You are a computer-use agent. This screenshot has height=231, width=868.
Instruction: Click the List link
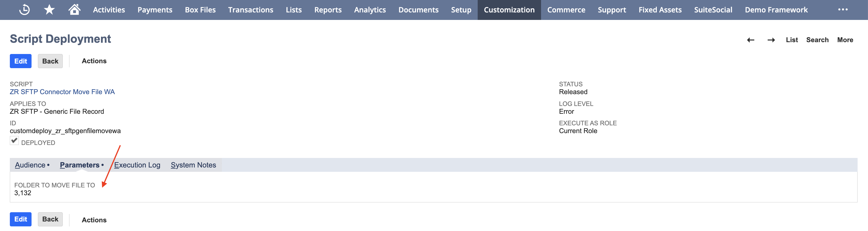[792, 40]
